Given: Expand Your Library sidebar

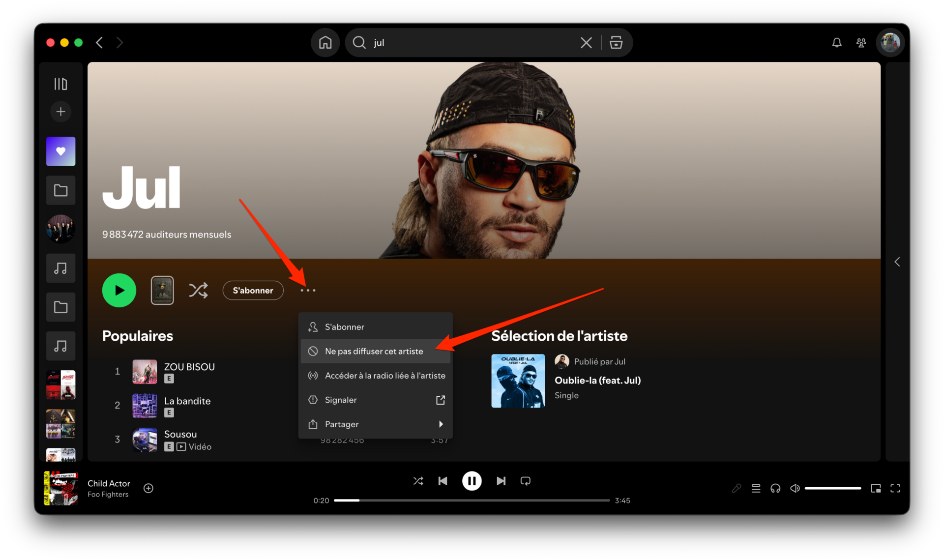Looking at the screenshot, I should (60, 84).
